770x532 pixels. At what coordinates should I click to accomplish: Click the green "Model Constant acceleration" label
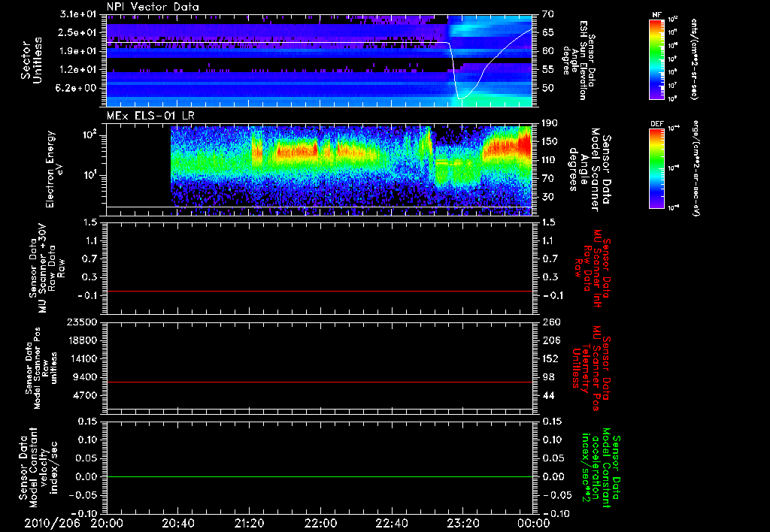click(601, 467)
